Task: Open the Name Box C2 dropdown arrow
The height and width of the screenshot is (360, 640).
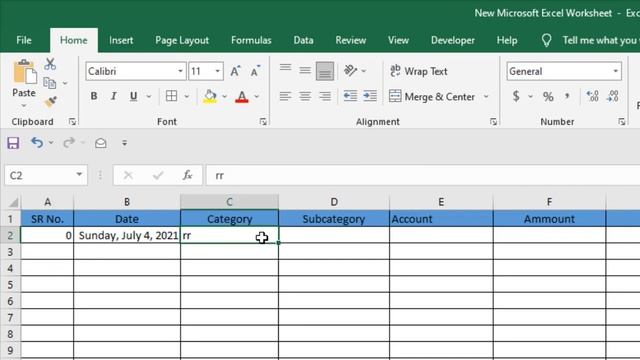Action: [79, 175]
